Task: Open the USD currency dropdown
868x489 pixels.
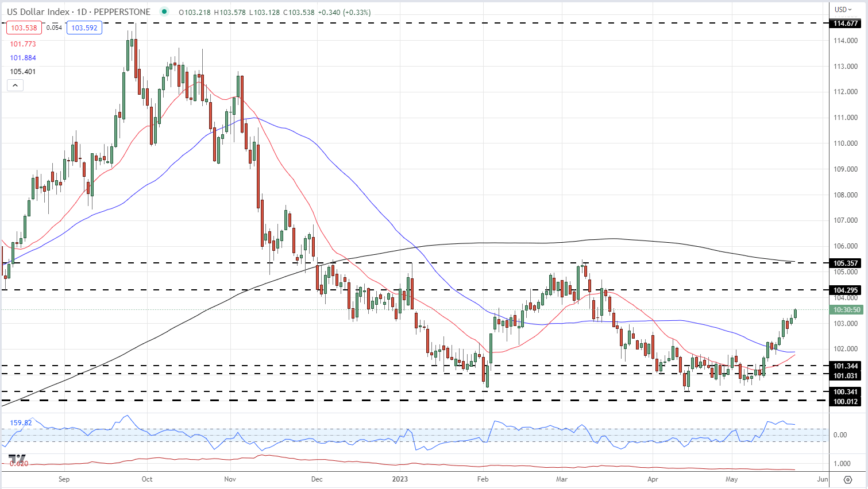Action: [x=843, y=9]
